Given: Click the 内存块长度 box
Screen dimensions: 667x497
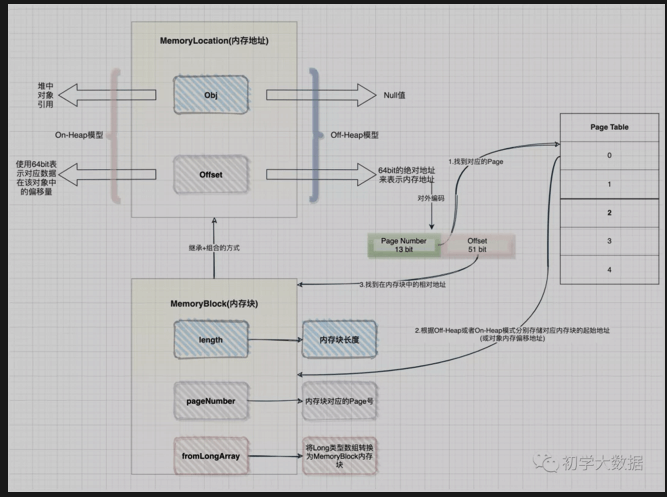Looking at the screenshot, I should click(x=339, y=340).
